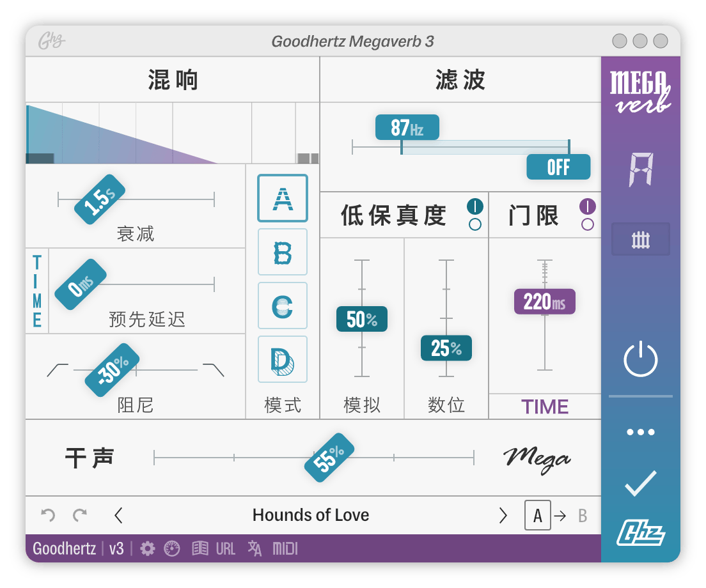706x588 pixels.
Task: Click the grey blocks at graph right bottom
Action: click(308, 159)
